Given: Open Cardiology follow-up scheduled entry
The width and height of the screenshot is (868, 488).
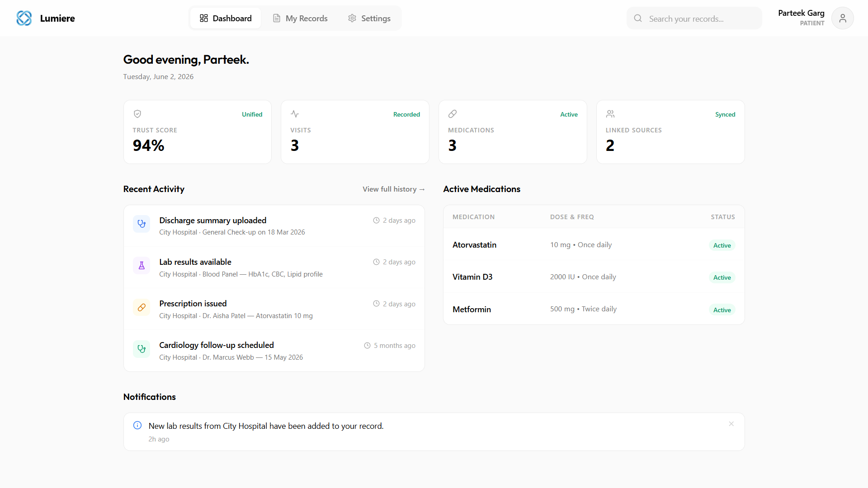Looking at the screenshot, I should [274, 351].
